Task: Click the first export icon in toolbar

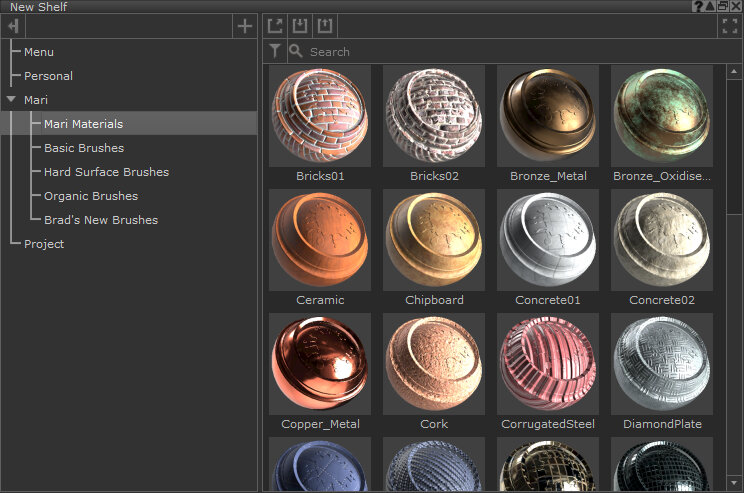Action: 275,27
